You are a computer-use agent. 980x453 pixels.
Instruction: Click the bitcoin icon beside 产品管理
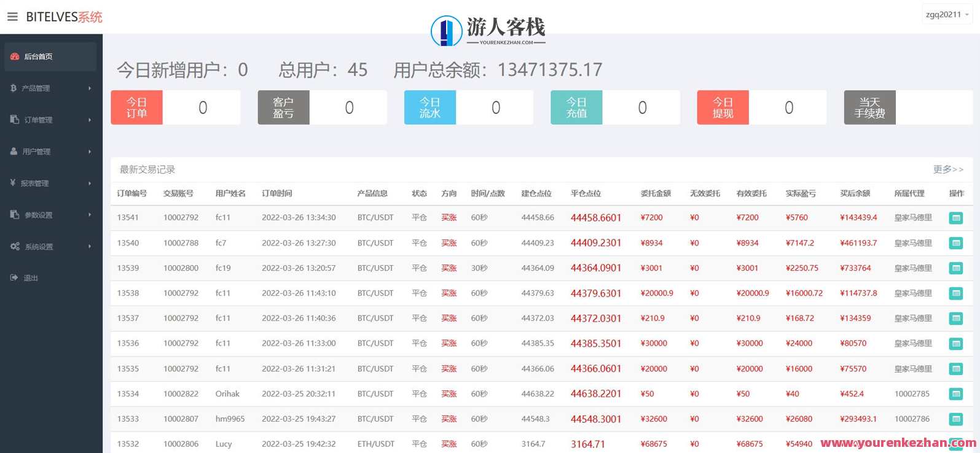tap(14, 88)
